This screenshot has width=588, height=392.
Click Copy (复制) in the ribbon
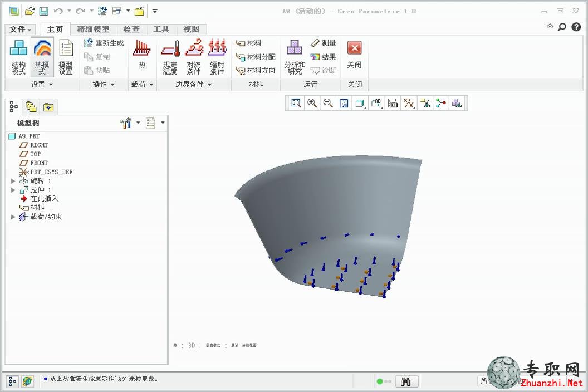click(97, 57)
